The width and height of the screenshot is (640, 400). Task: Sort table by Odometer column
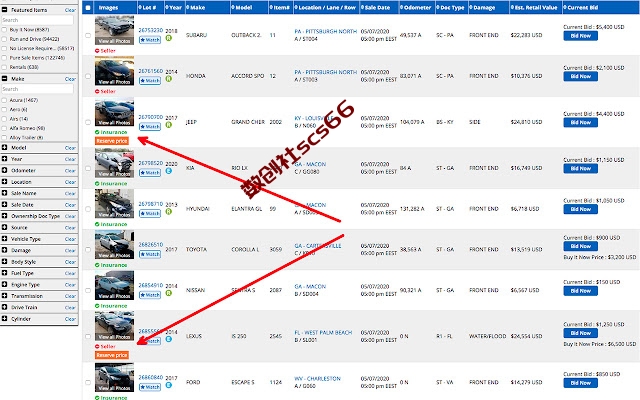[416, 7]
